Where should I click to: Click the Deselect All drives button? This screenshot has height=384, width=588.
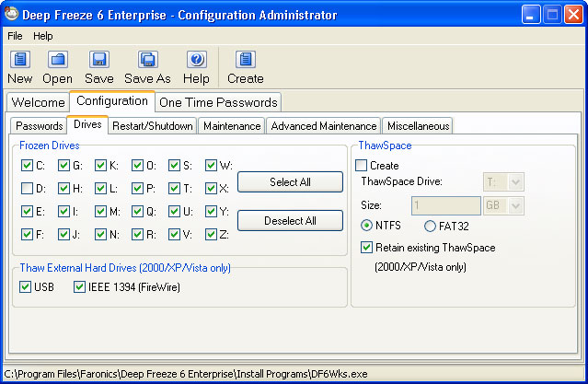[x=290, y=220]
